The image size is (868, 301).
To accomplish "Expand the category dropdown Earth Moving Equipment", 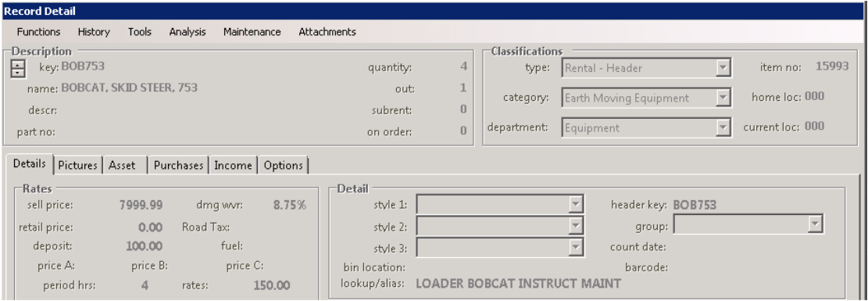I will (723, 98).
